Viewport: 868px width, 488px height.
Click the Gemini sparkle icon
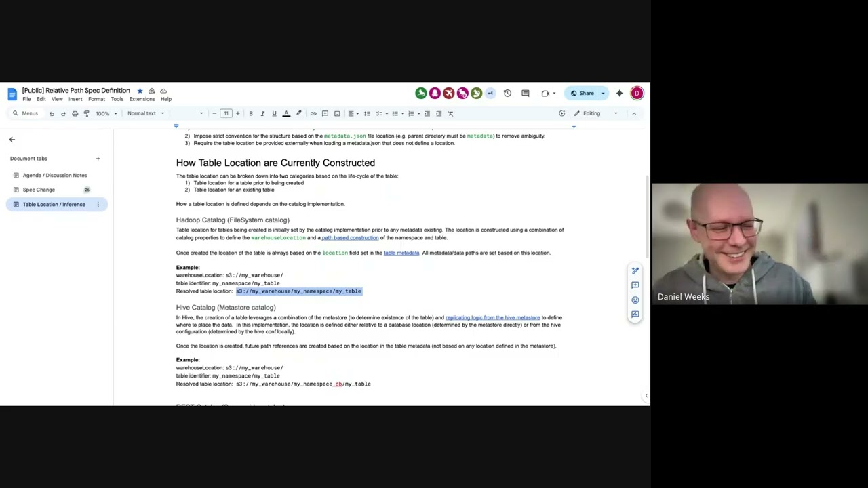(x=619, y=94)
